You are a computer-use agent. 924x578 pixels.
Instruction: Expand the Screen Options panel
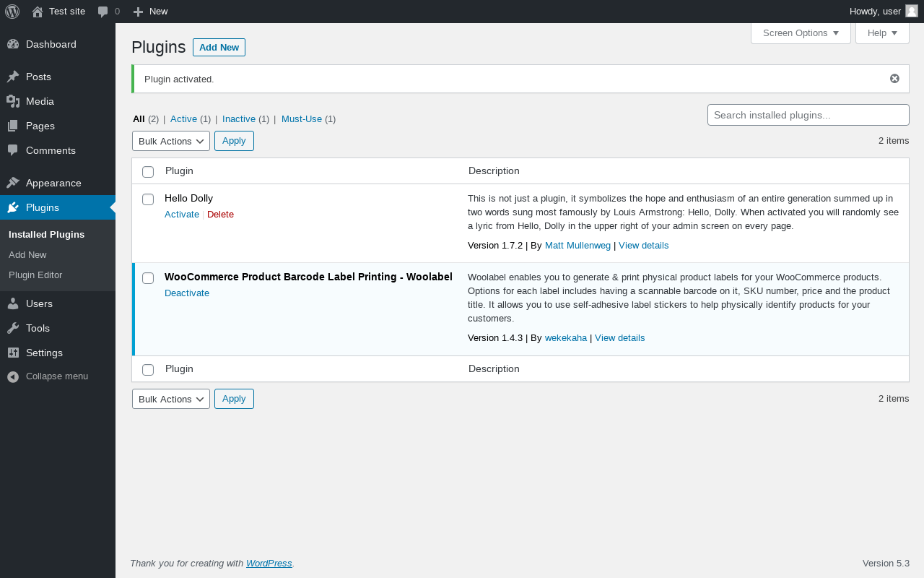tap(801, 33)
